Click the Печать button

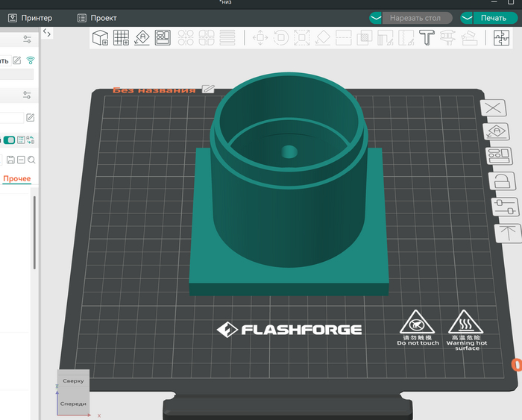(493, 17)
